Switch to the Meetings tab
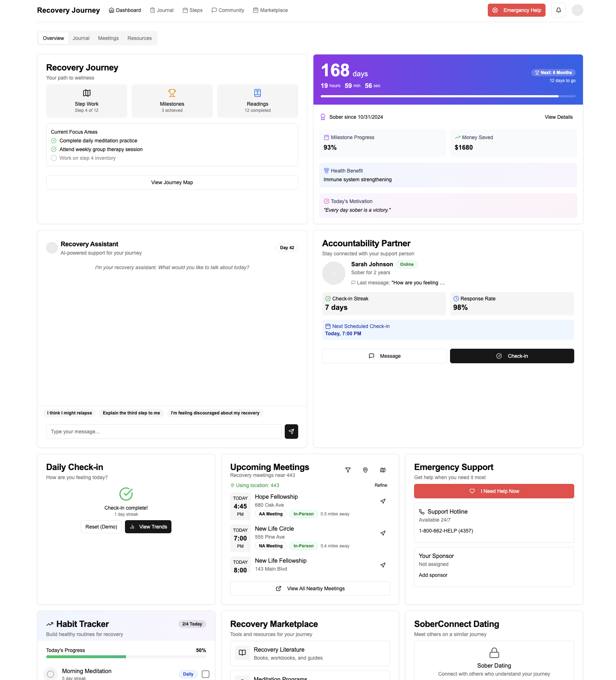This screenshot has width=616, height=680. point(108,38)
